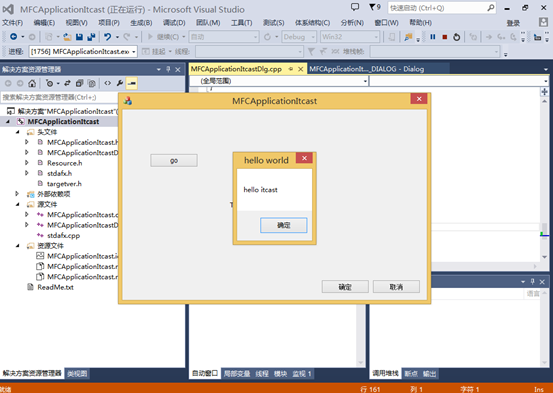Open the member dropdown right of scope
The width and height of the screenshot is (553, 393).
pyautogui.click(x=546, y=81)
